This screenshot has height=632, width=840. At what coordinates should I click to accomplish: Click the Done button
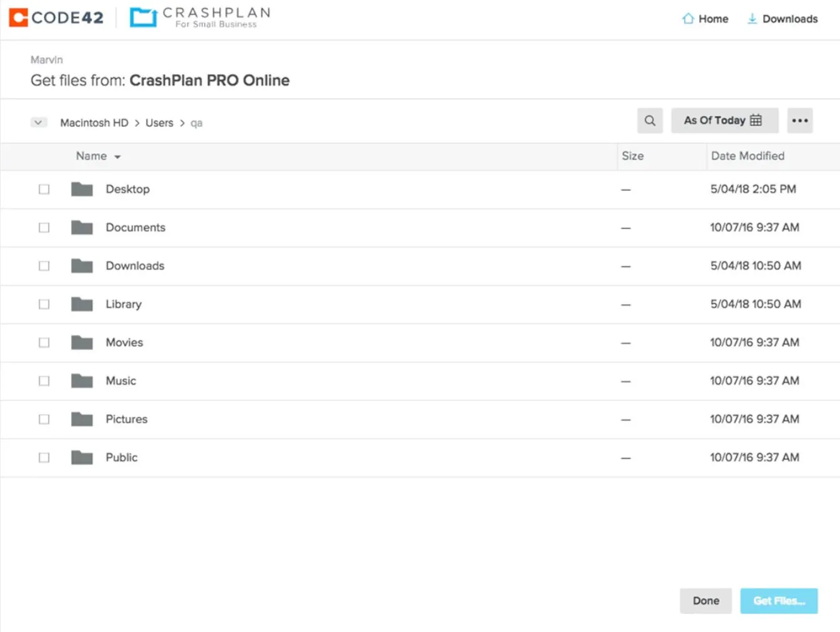705,601
